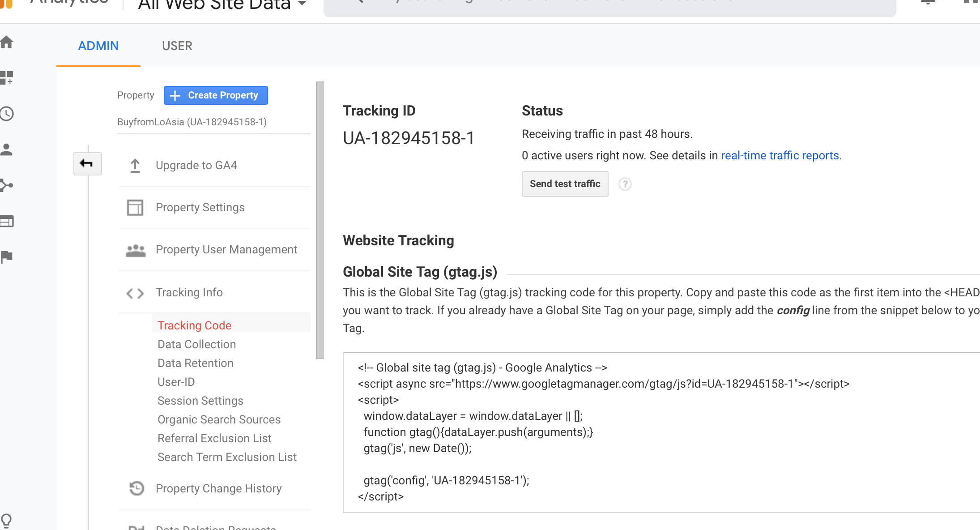Open the Home icon in the left sidebar
The image size is (980, 530).
(7, 42)
